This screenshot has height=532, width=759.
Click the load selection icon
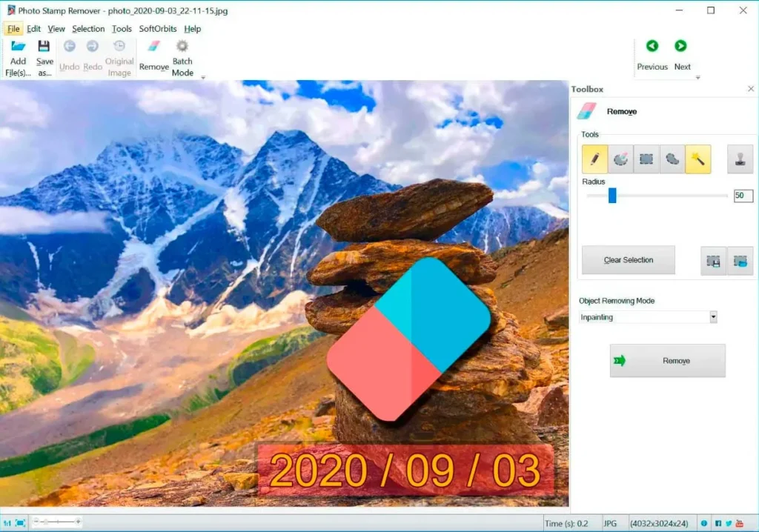(x=740, y=261)
